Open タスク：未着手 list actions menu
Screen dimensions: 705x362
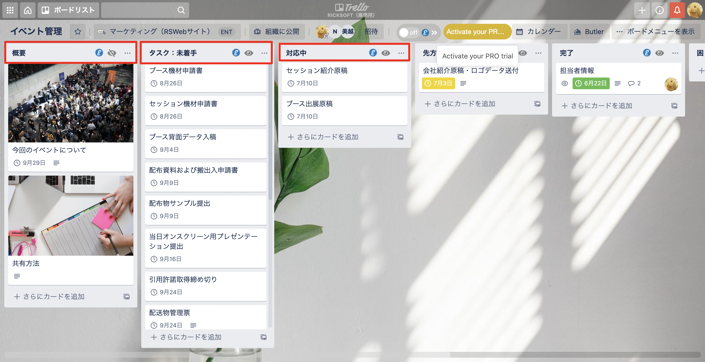264,53
